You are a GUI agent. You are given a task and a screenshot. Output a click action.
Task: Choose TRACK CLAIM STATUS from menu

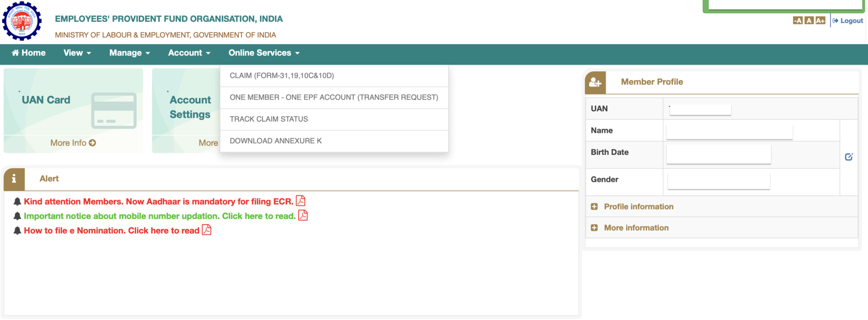click(x=269, y=119)
